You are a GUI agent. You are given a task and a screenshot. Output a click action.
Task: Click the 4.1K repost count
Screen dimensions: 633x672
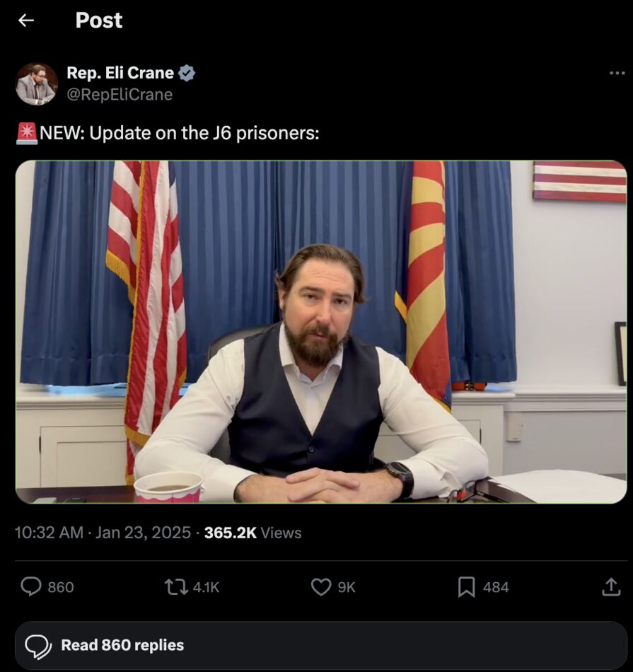[x=206, y=587]
